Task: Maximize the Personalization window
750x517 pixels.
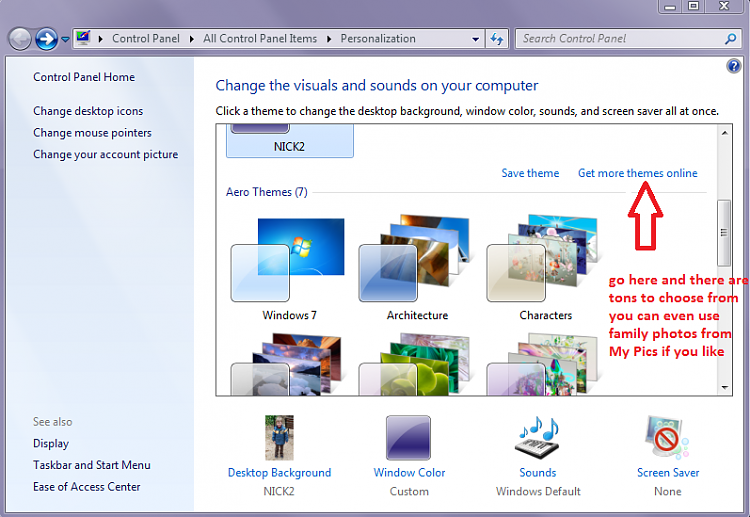Action: 694,6
